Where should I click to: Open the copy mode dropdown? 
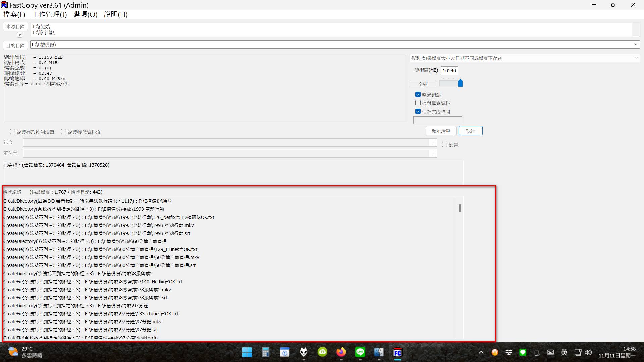coord(636,58)
